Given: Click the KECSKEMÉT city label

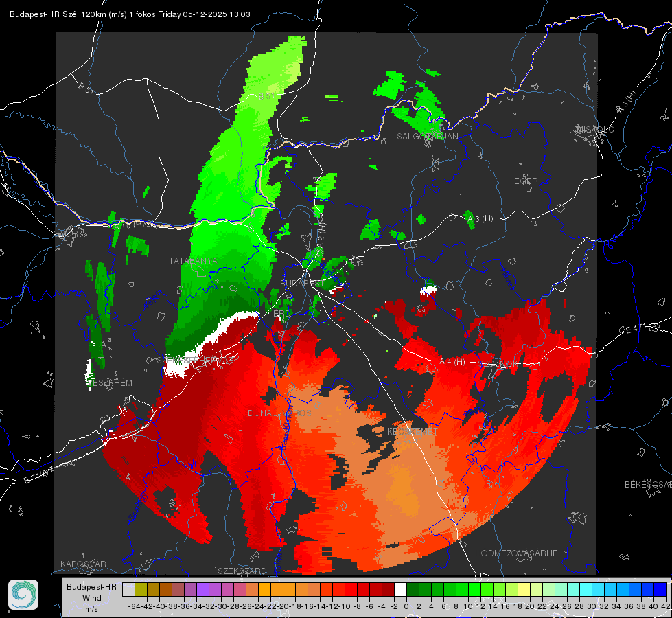Looking at the screenshot, I should [x=413, y=431].
